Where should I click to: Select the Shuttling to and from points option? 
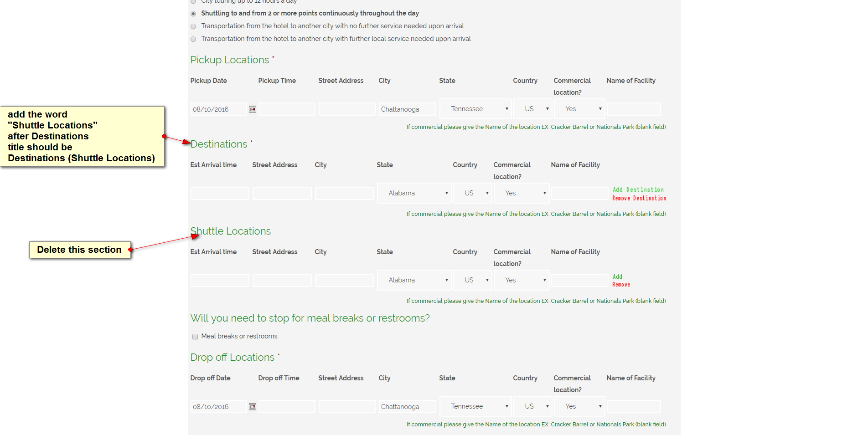click(x=193, y=14)
